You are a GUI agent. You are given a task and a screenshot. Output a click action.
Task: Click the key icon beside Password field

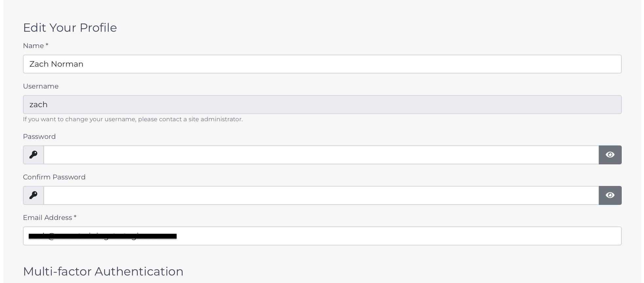coord(33,155)
